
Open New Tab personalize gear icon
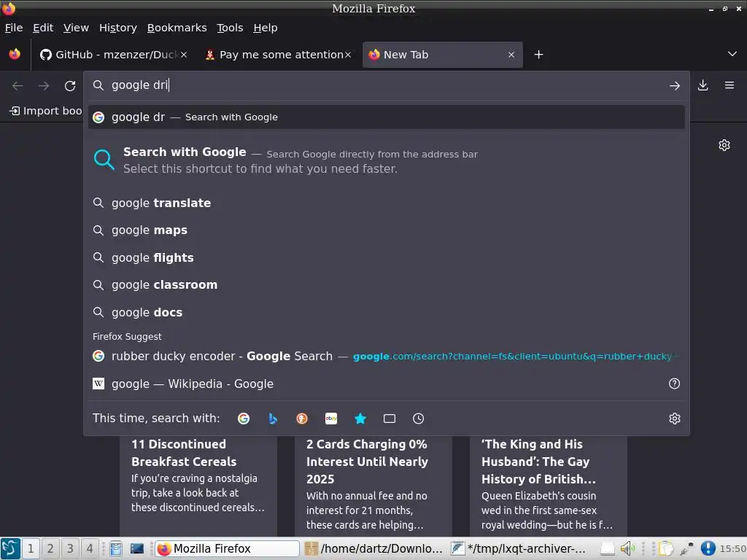click(x=724, y=145)
